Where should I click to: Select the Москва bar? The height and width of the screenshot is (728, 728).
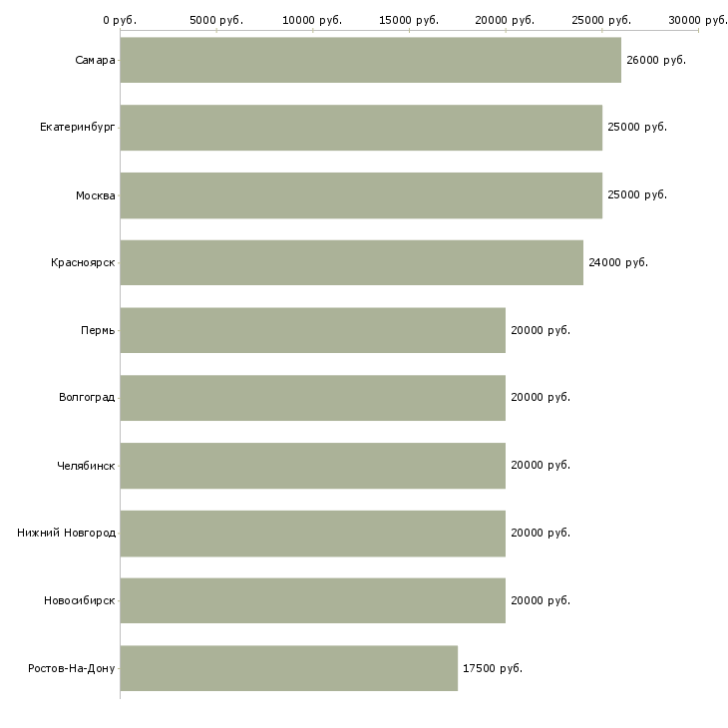(361, 195)
